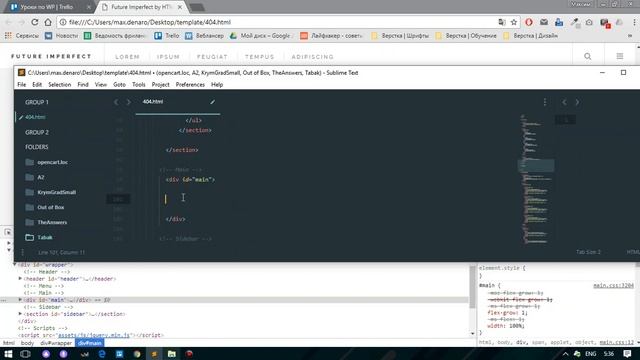The height and width of the screenshot is (360, 640).
Task: Click the TEMPUS nav link on the page
Action: [259, 57]
